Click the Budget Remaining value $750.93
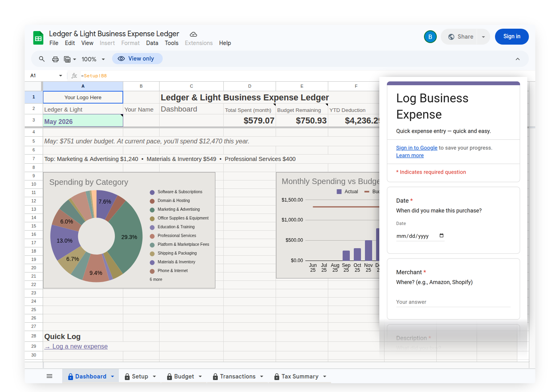 point(302,121)
